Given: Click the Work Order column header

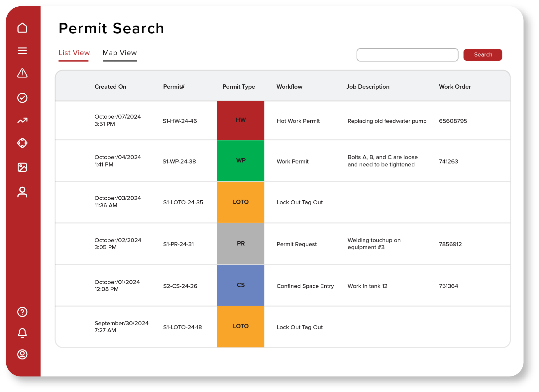Looking at the screenshot, I should pos(455,87).
